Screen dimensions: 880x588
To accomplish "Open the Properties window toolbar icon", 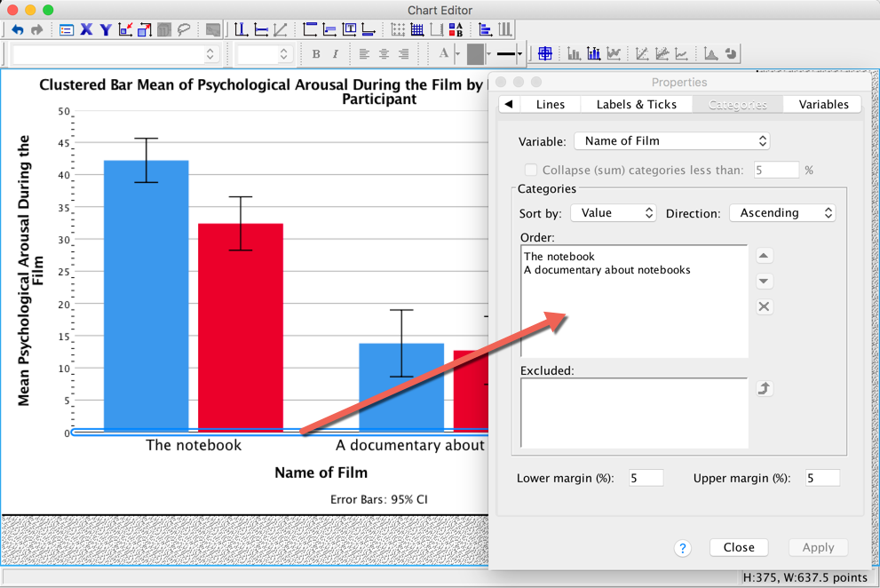I will (67, 30).
